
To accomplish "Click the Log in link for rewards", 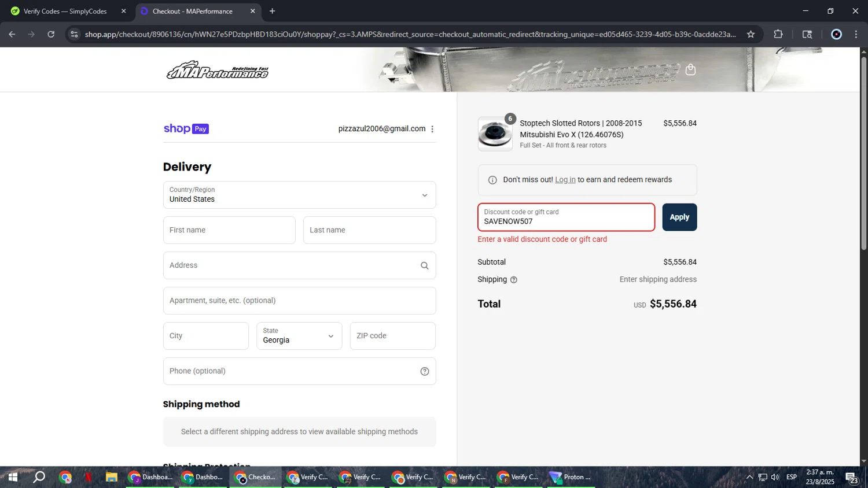I will click(565, 180).
